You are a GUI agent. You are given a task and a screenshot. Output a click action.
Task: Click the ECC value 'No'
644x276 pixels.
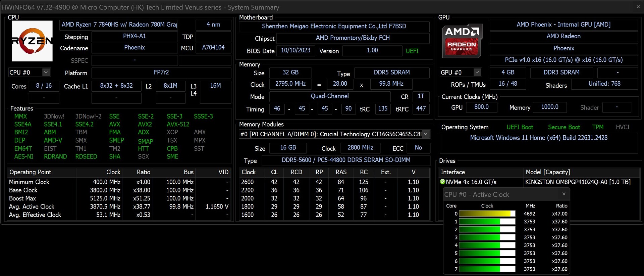(418, 148)
